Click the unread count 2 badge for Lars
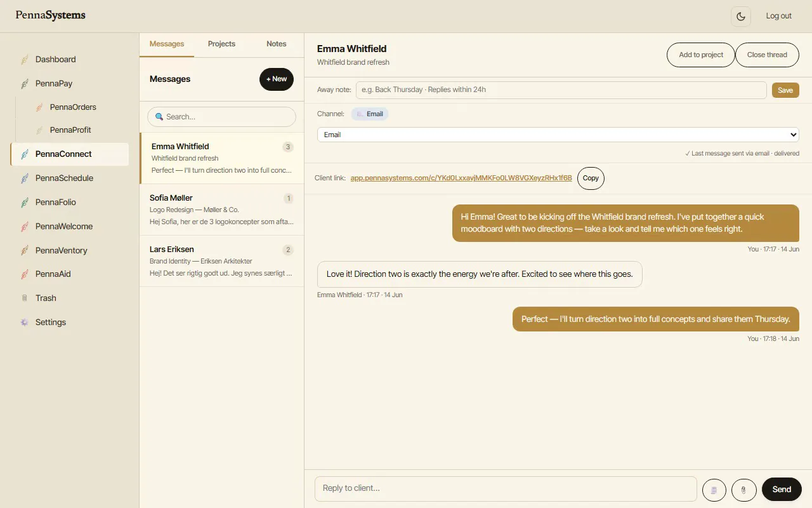812x508 pixels. coord(288,250)
